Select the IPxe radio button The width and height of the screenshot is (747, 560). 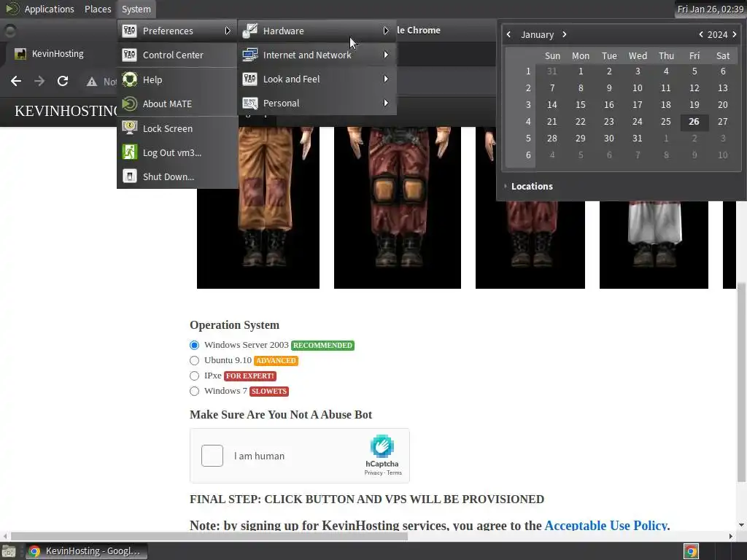click(194, 376)
